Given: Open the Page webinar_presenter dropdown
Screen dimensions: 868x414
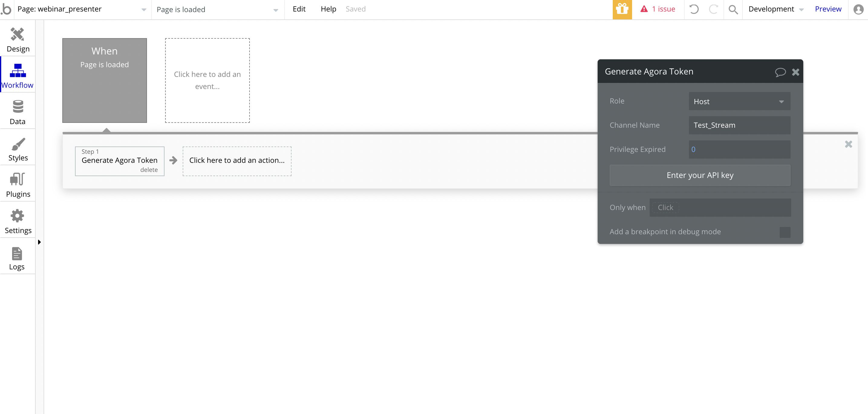Looking at the screenshot, I should point(82,9).
